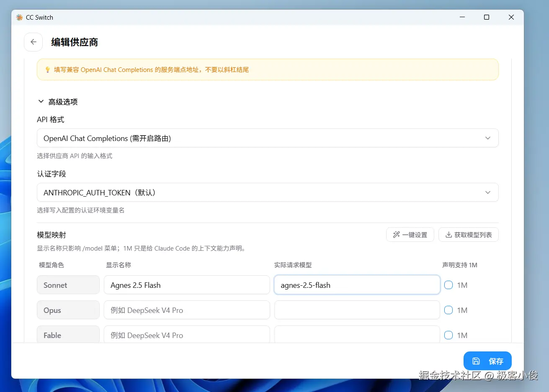Click the CC Switch app logo icon
549x392 pixels.
[19, 17]
